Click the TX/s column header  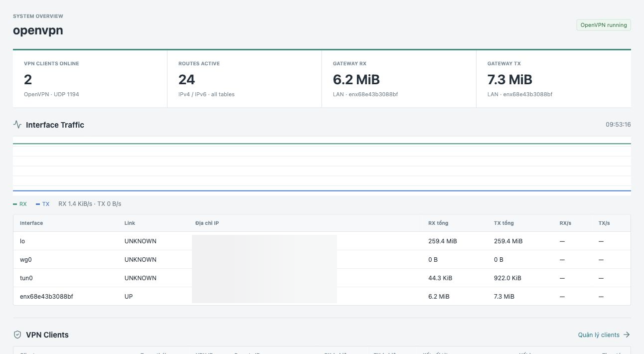tap(604, 223)
